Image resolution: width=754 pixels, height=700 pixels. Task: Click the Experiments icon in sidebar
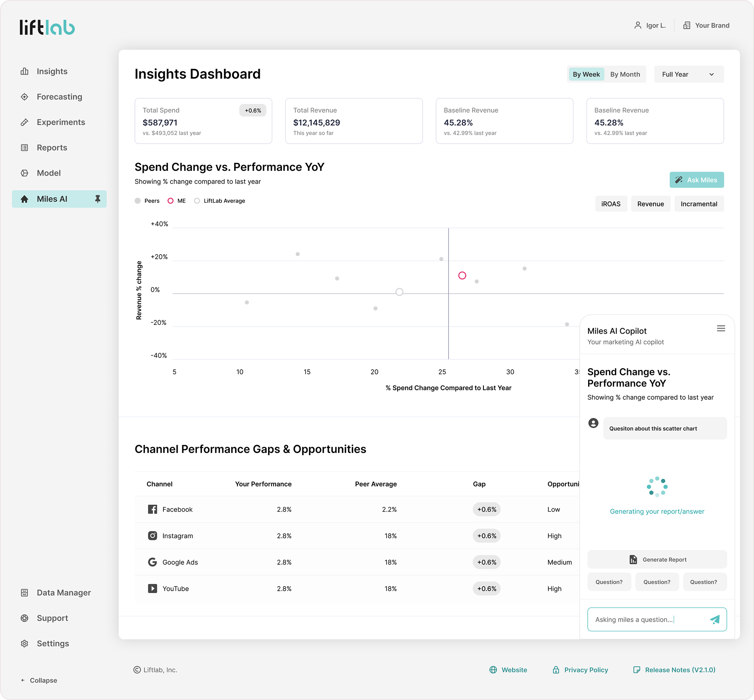point(25,122)
